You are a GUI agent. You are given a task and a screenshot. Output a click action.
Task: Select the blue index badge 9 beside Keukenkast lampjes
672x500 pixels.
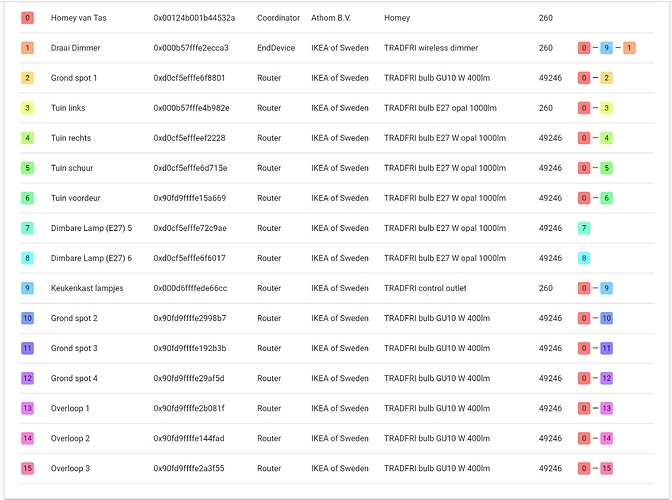[27, 288]
